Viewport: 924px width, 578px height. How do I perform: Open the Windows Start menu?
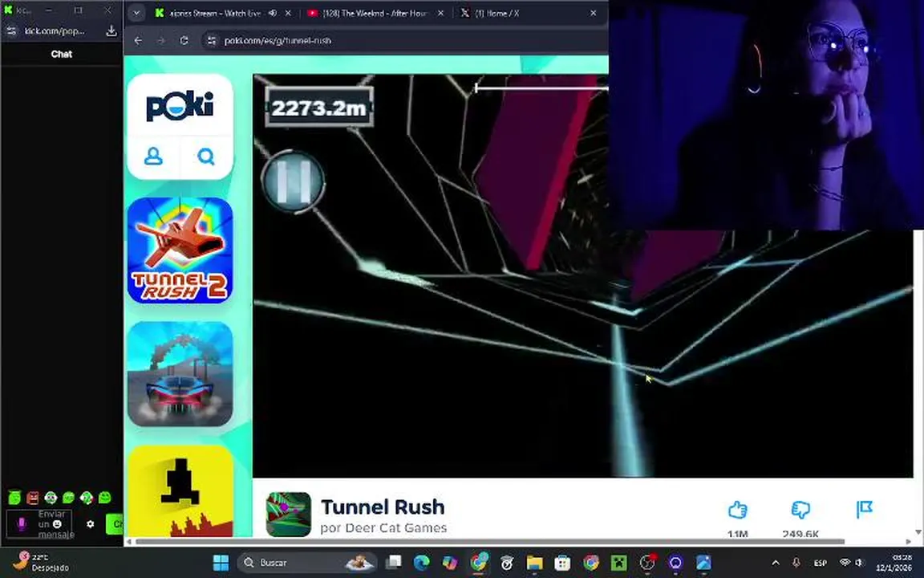221,563
